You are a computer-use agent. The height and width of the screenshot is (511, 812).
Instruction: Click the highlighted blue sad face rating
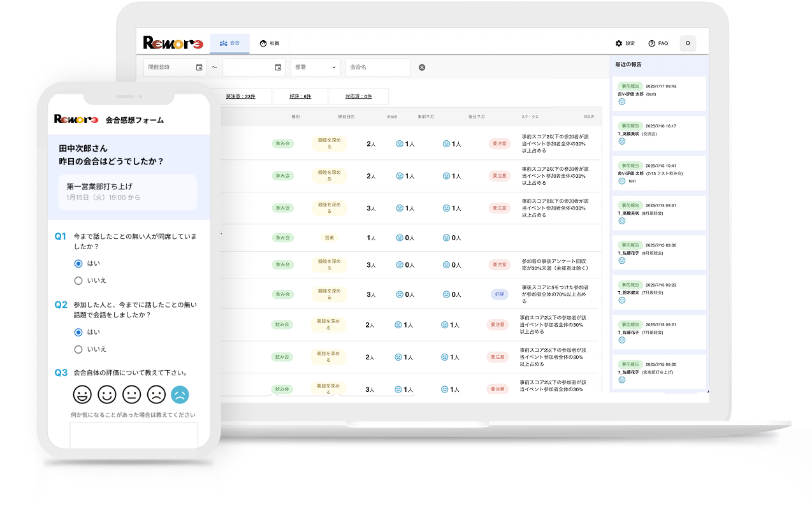(180, 395)
